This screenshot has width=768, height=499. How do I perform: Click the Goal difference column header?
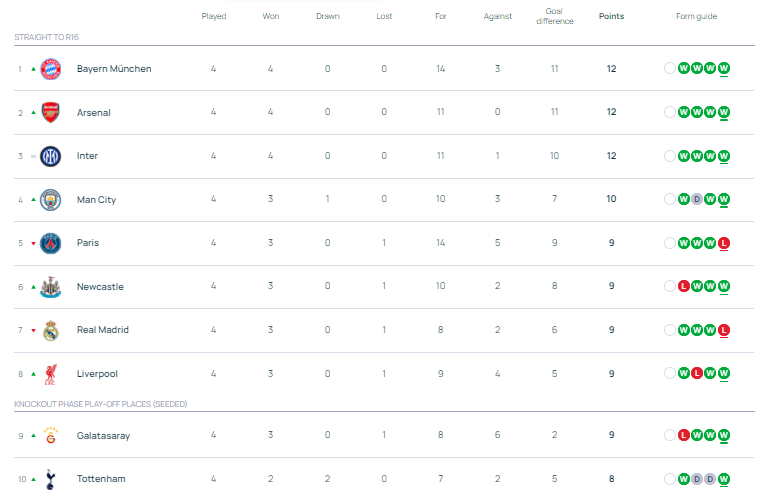tap(554, 16)
